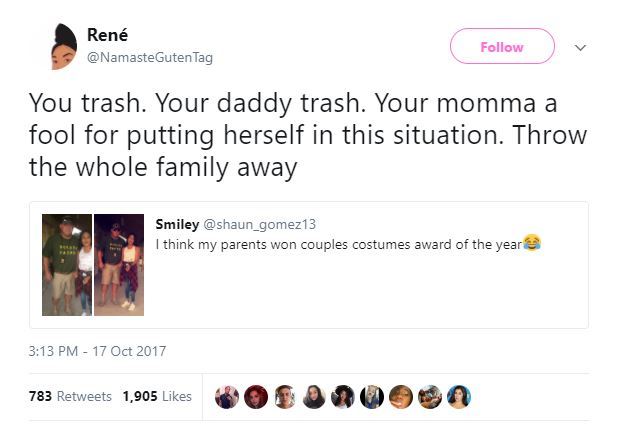
Task: Click the seventh liker avatar, orange toned
Action: [401, 397]
